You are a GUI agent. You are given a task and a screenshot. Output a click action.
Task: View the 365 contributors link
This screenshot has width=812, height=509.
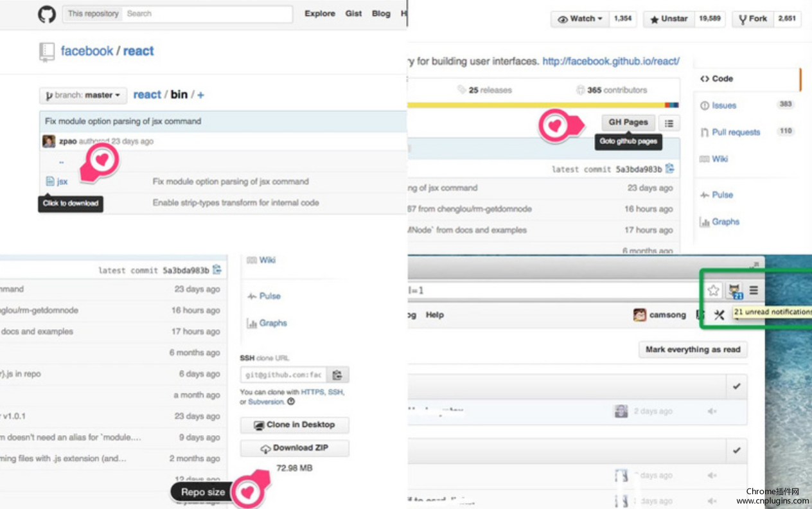(612, 90)
